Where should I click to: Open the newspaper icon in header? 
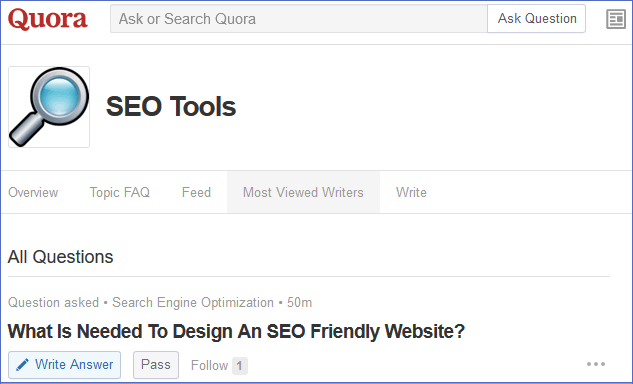[616, 19]
